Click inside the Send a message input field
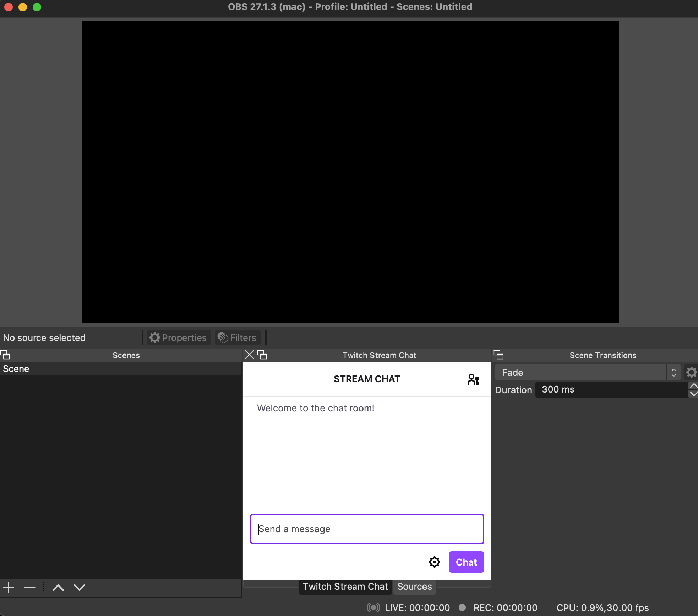Image resolution: width=698 pixels, height=616 pixels. tap(367, 529)
